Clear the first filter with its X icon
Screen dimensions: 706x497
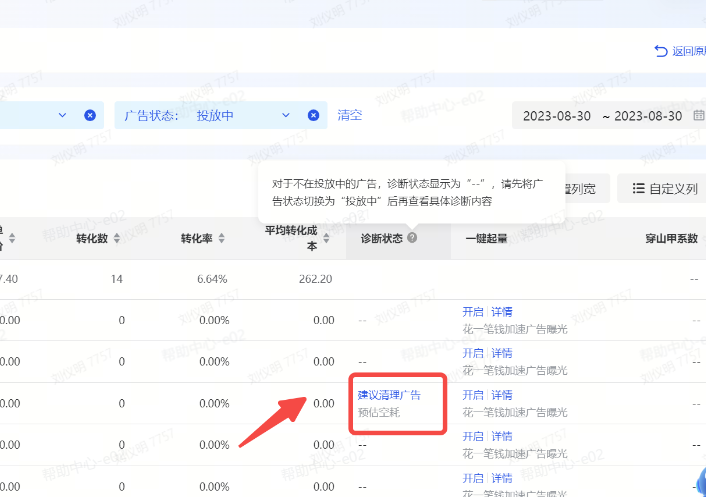(90, 115)
